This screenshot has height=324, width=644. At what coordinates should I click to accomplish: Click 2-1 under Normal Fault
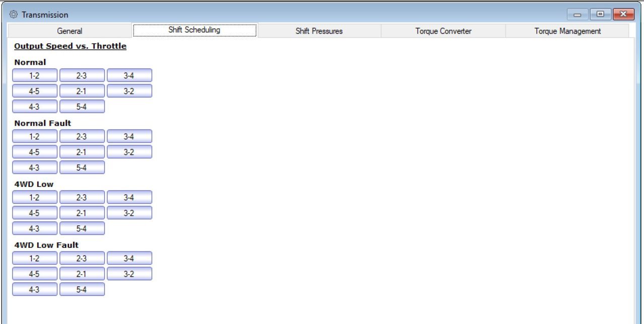82,152
